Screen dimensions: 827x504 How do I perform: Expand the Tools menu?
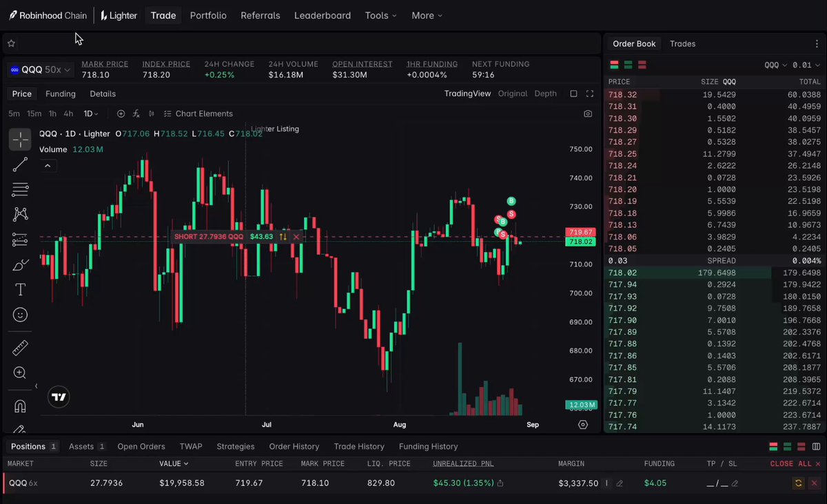(380, 15)
